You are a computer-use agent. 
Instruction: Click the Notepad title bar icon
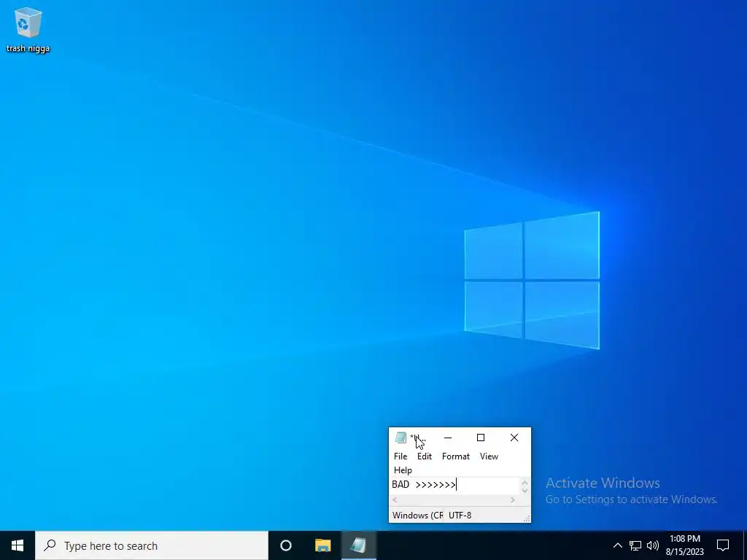click(400, 437)
